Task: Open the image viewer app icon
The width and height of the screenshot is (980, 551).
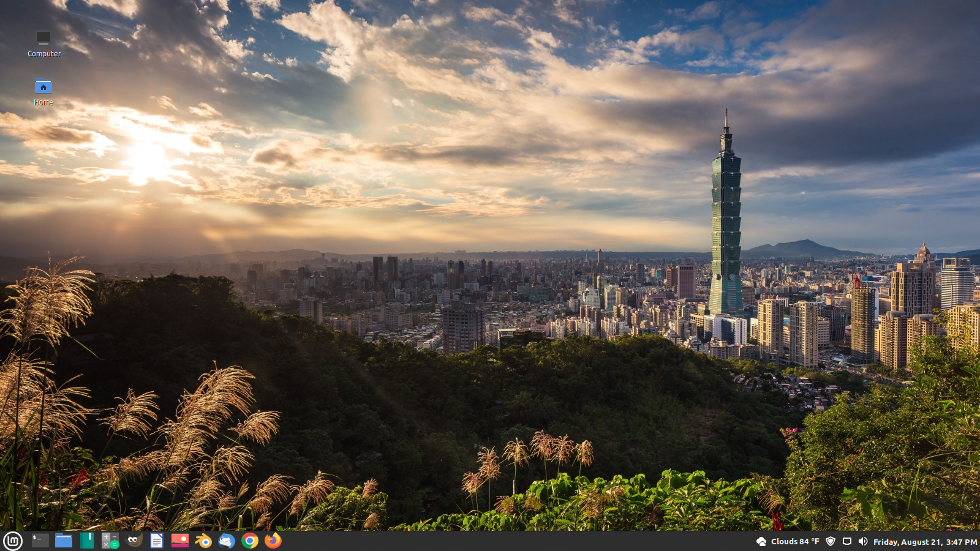Action: (180, 541)
